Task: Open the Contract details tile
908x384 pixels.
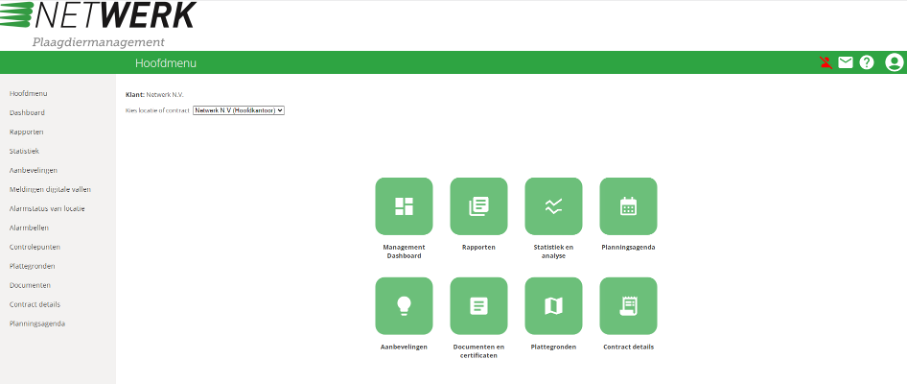Action: click(628, 306)
